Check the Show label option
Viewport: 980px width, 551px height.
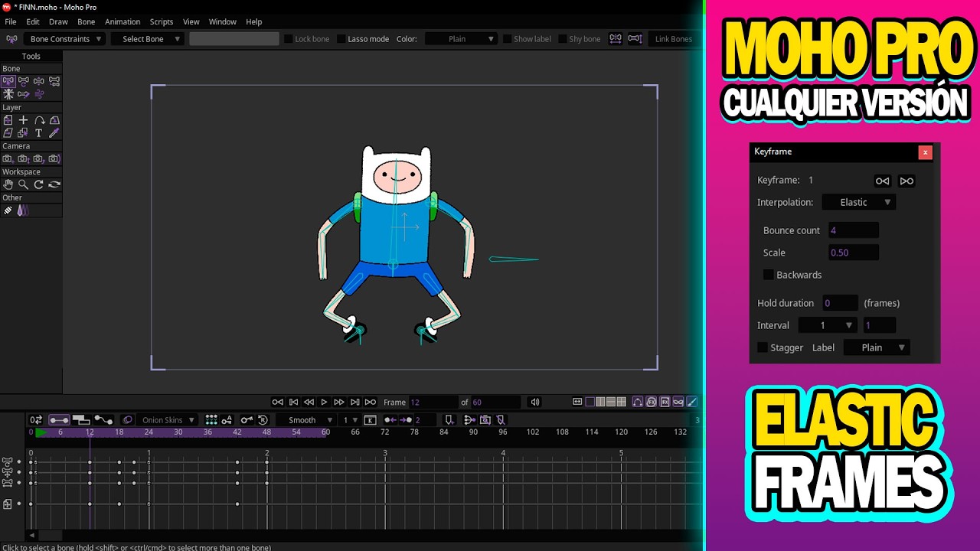[x=507, y=39]
